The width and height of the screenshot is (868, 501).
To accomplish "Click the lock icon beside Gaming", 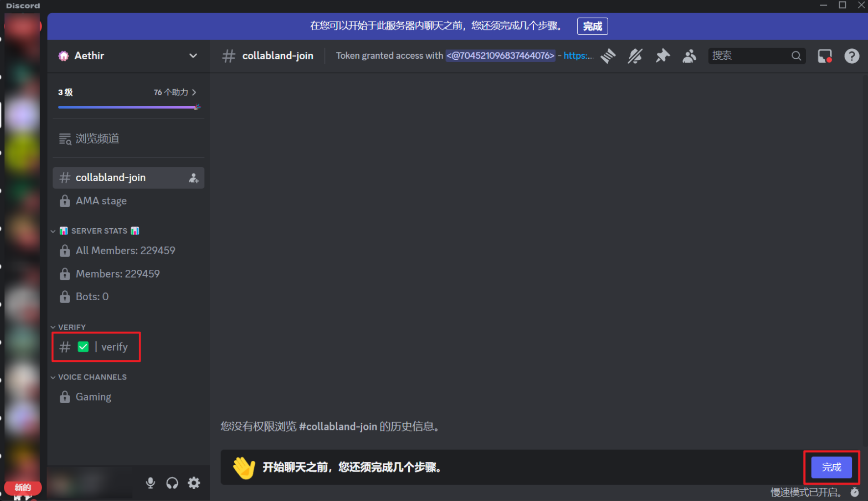I will (65, 397).
